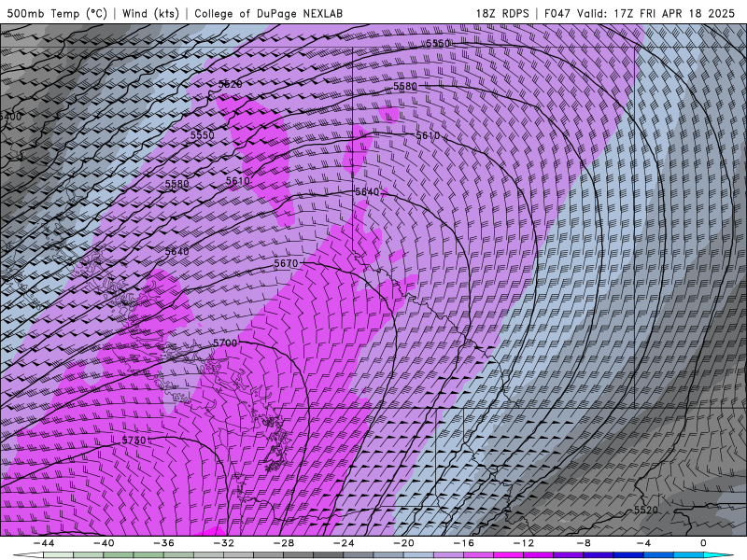The image size is (747, 560).
Task: Click the -40 value on the color scale
Action: [x=104, y=543]
